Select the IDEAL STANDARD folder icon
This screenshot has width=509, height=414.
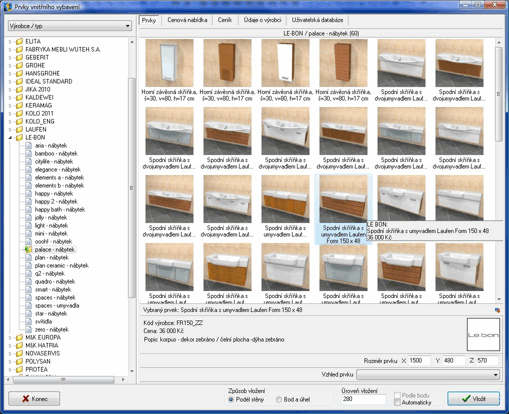19,81
